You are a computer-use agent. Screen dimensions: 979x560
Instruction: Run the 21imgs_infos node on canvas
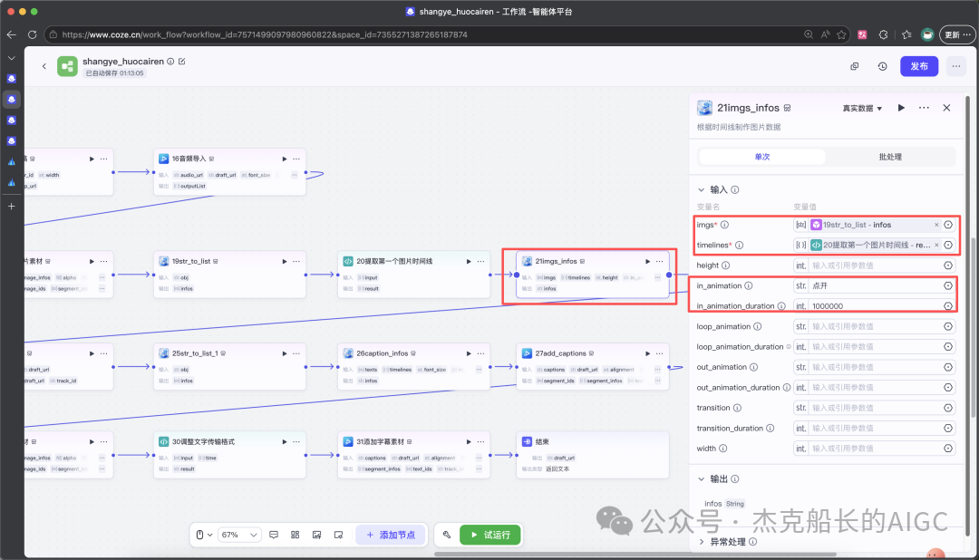[x=647, y=261]
